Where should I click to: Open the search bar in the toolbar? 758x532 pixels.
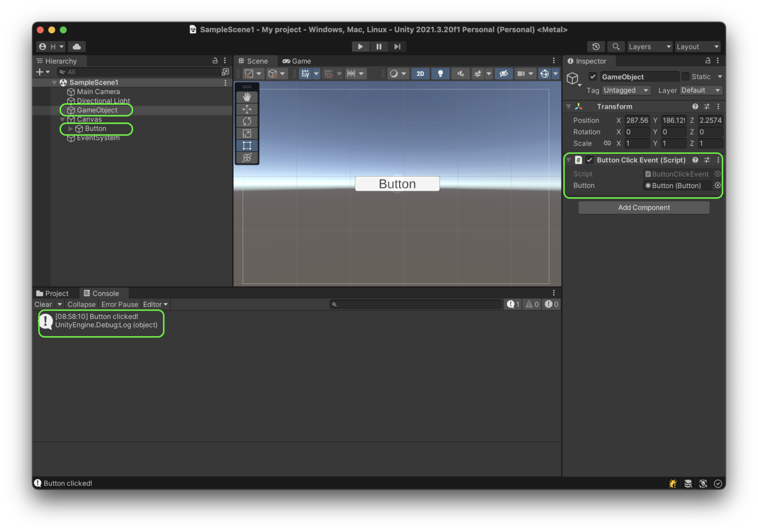(615, 46)
